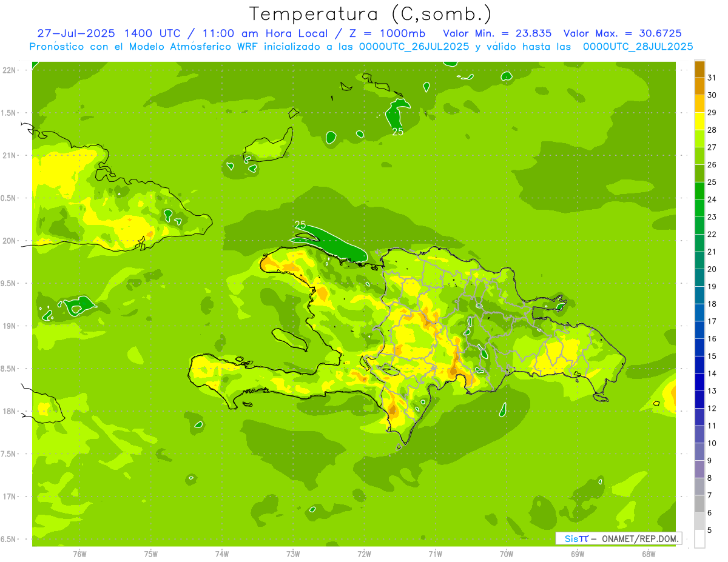Viewport: 728px width, 562px height.
Task: Click the legend value "29"
Action: click(712, 112)
